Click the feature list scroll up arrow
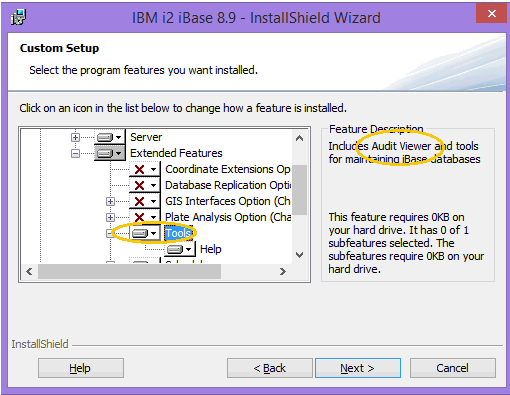The image size is (510, 395). click(299, 138)
